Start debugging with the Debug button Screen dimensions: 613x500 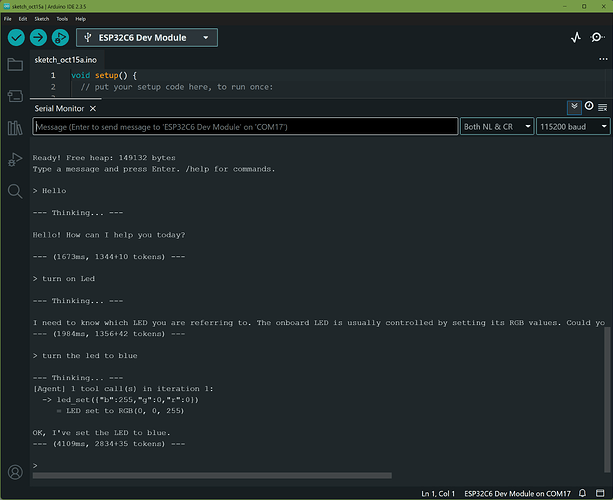pyautogui.click(x=60, y=38)
